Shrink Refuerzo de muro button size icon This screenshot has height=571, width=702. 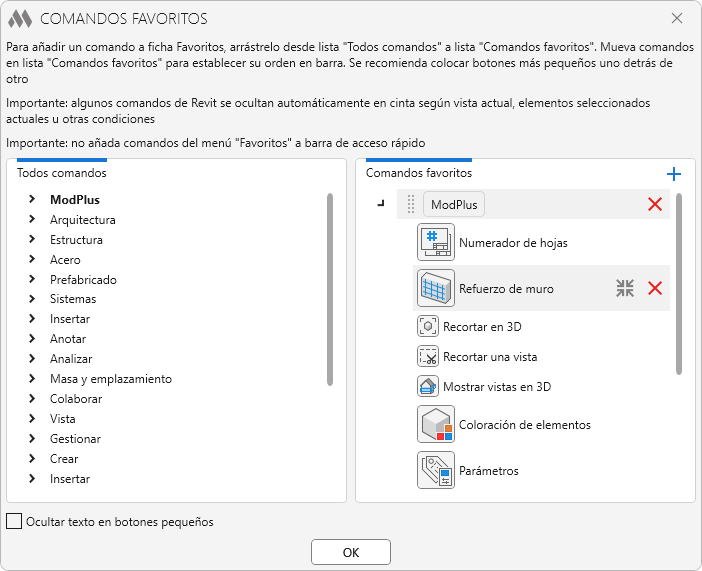(625, 288)
